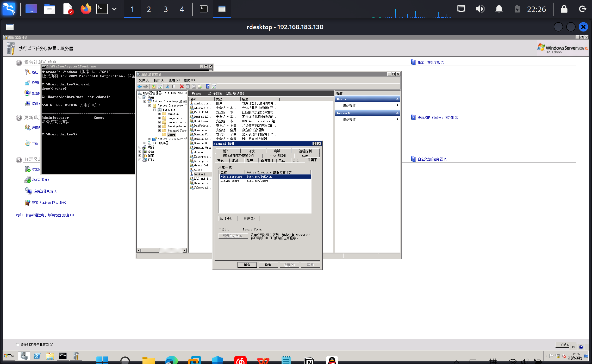Expand the Computers node under demo.com
The height and width of the screenshot is (364, 592).
tap(159, 118)
